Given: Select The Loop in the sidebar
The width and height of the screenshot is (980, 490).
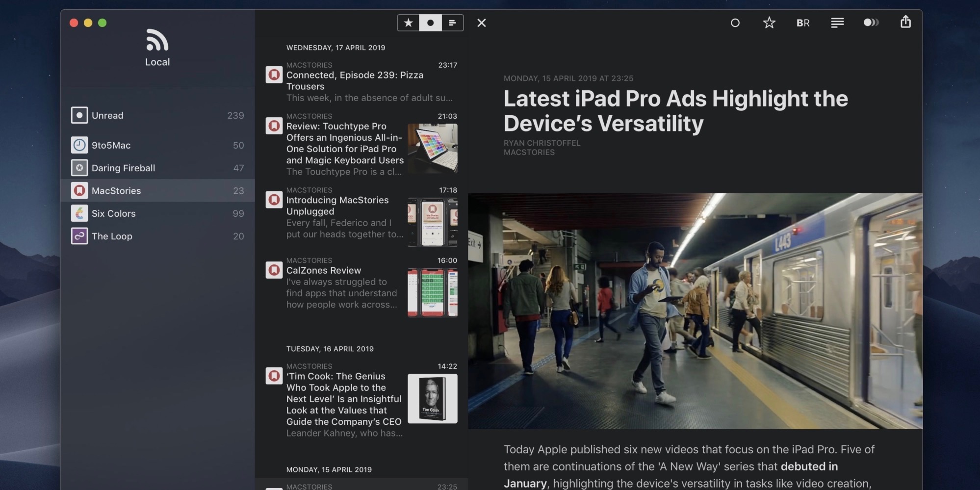Looking at the screenshot, I should (x=111, y=236).
